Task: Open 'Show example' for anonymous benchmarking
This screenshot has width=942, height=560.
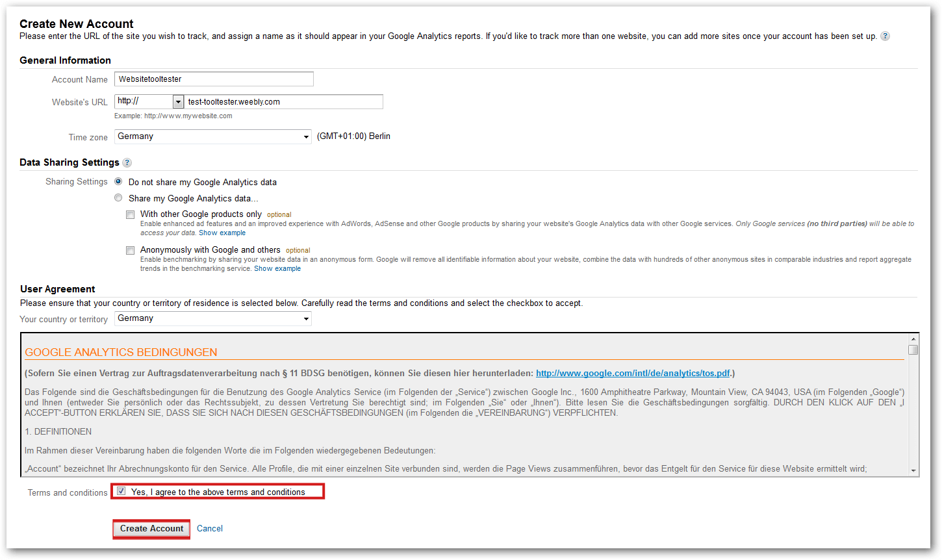Action: [277, 268]
